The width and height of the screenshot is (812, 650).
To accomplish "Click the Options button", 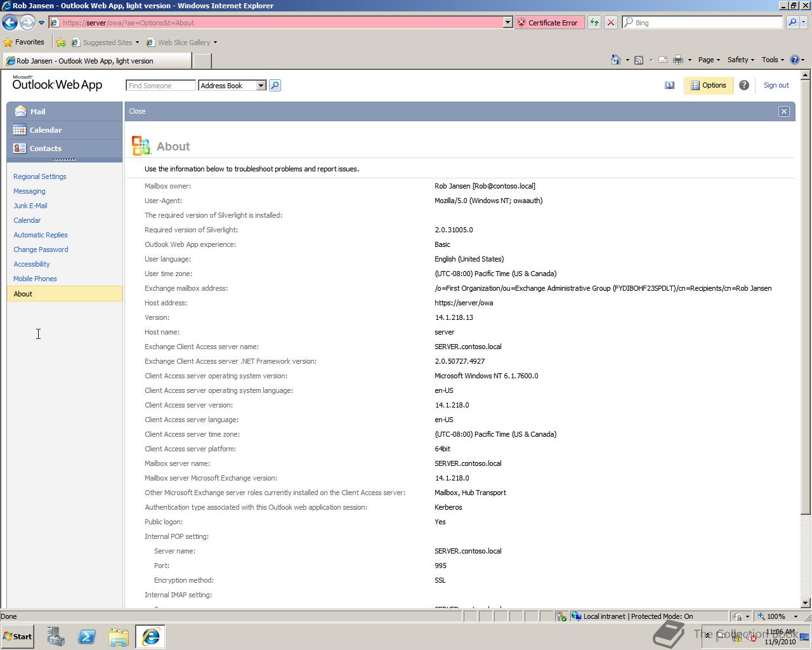I will [709, 85].
